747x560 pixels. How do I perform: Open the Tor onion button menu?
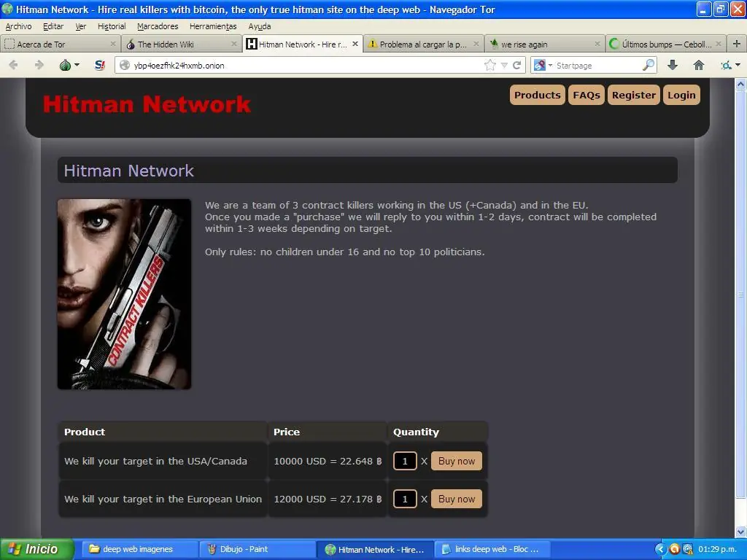click(x=69, y=65)
